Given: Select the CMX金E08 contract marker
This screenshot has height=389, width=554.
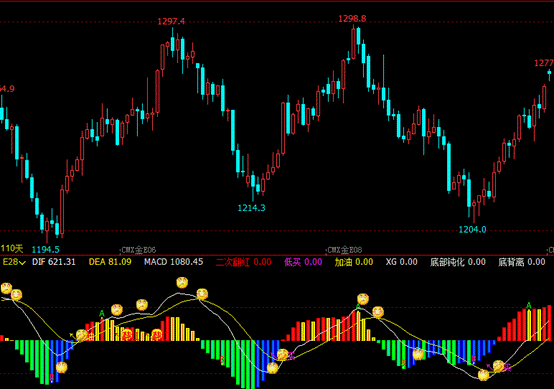Looking at the screenshot, I should click(x=344, y=250).
